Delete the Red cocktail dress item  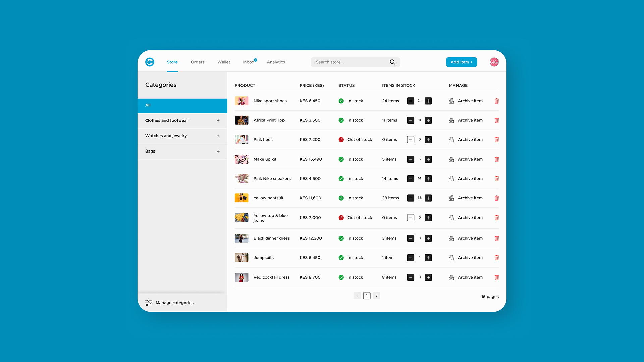(497, 277)
